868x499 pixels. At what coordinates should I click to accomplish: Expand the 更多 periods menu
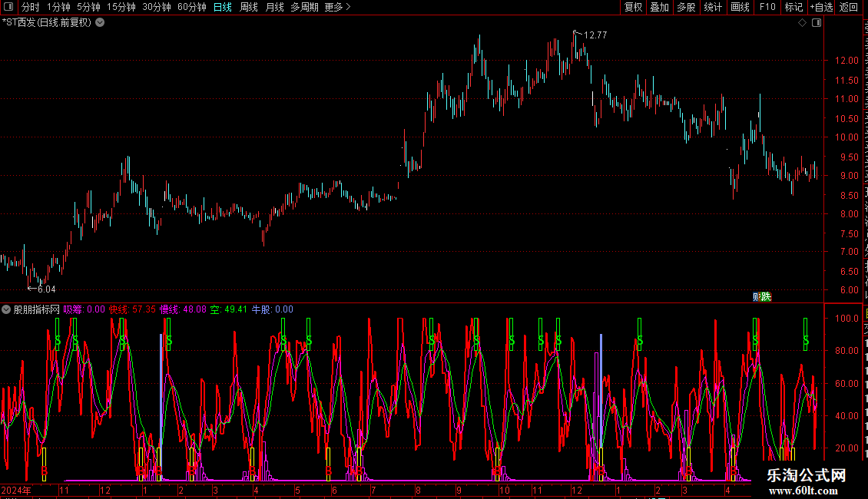pyautogui.click(x=338, y=7)
